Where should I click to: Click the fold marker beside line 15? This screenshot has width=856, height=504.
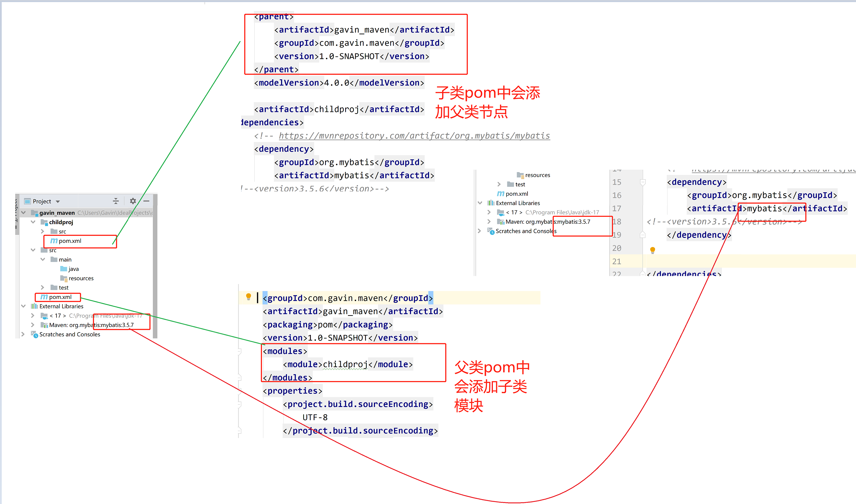pos(643,182)
